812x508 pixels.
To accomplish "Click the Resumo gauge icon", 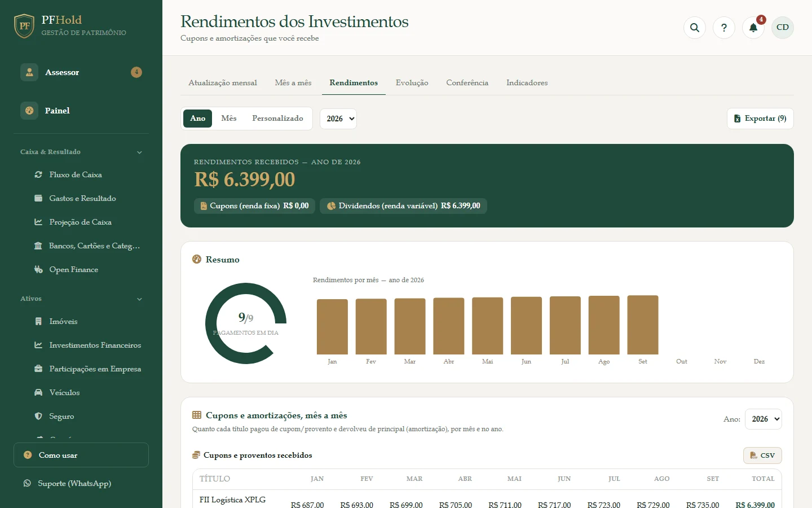I will point(197,259).
